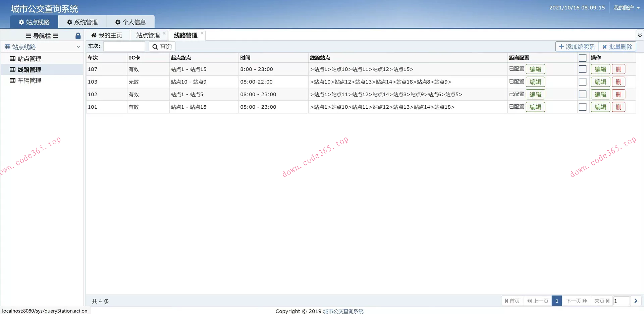Close the 线路管理 tab
The height and width of the screenshot is (314, 644).
pyautogui.click(x=202, y=33)
